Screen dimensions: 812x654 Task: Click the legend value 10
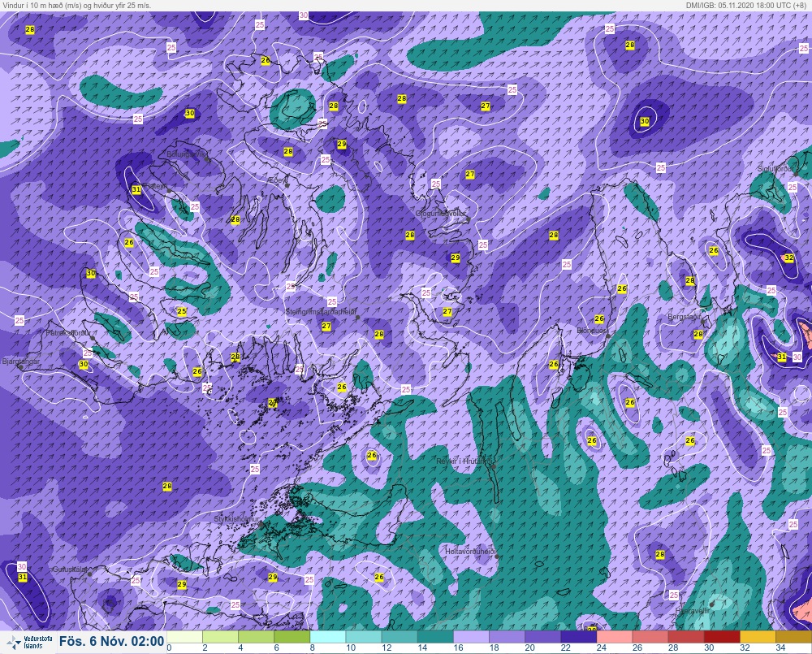point(351,648)
